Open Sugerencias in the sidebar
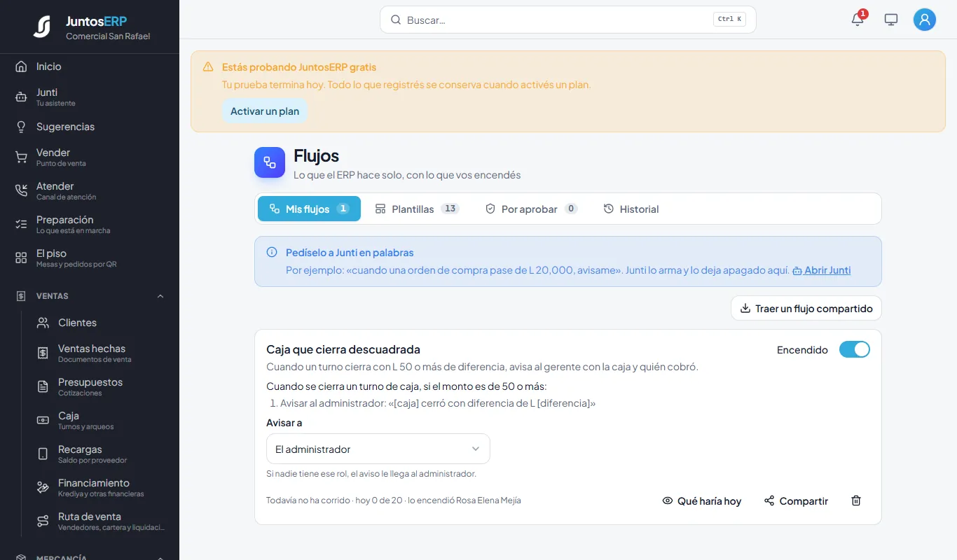This screenshot has height=560, width=957. click(x=90, y=127)
